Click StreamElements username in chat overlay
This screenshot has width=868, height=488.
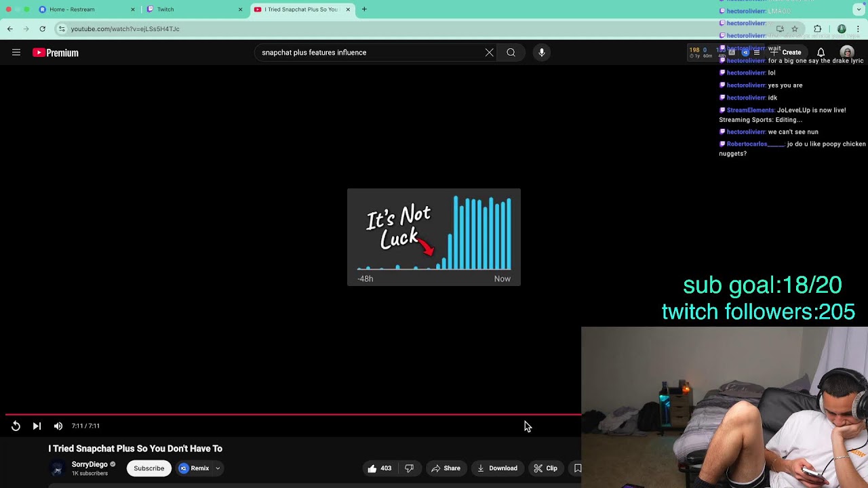(x=750, y=110)
